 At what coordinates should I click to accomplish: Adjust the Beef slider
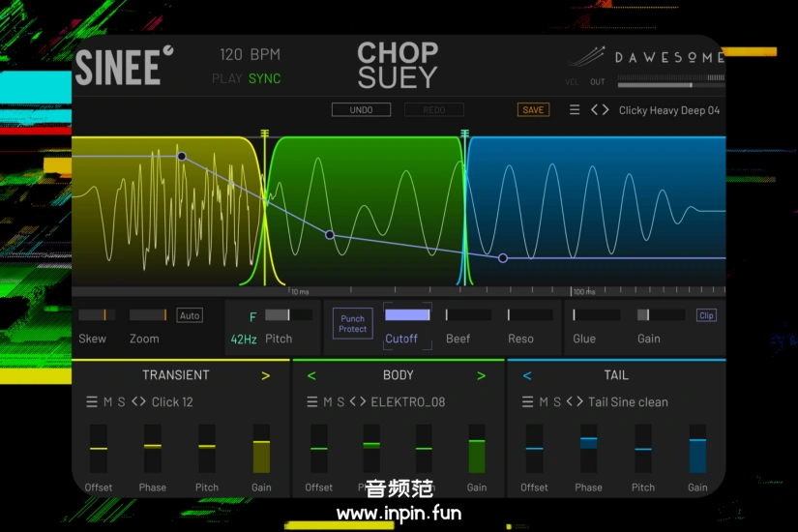click(x=468, y=315)
